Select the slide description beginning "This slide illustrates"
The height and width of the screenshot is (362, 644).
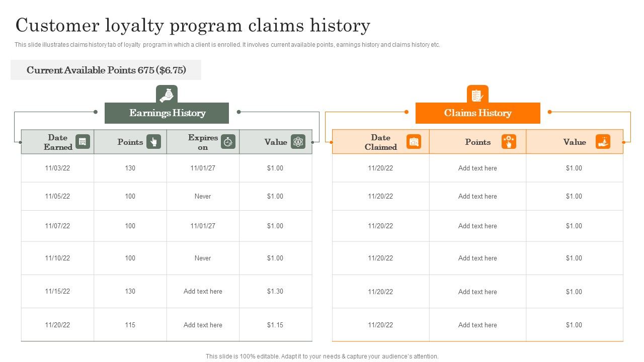pyautogui.click(x=227, y=45)
